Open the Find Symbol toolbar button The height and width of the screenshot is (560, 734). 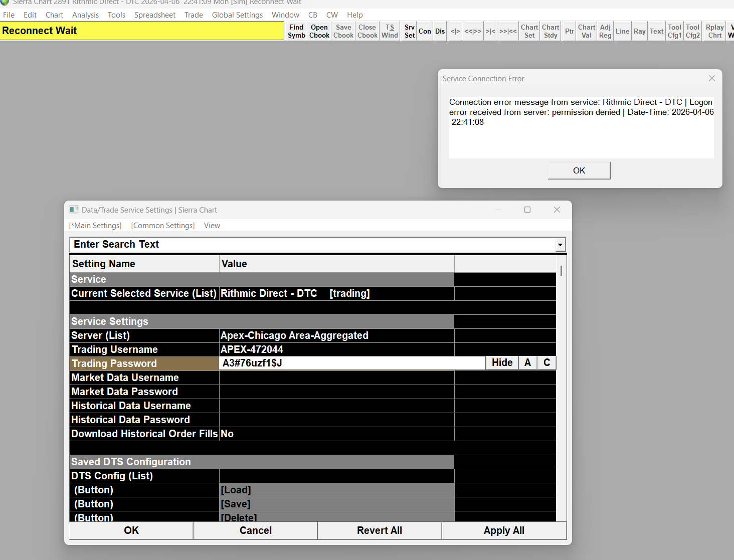296,31
